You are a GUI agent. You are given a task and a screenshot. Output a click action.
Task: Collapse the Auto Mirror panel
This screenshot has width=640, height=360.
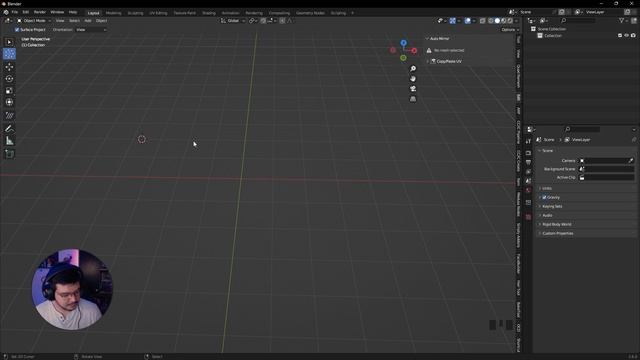pyautogui.click(x=439, y=38)
